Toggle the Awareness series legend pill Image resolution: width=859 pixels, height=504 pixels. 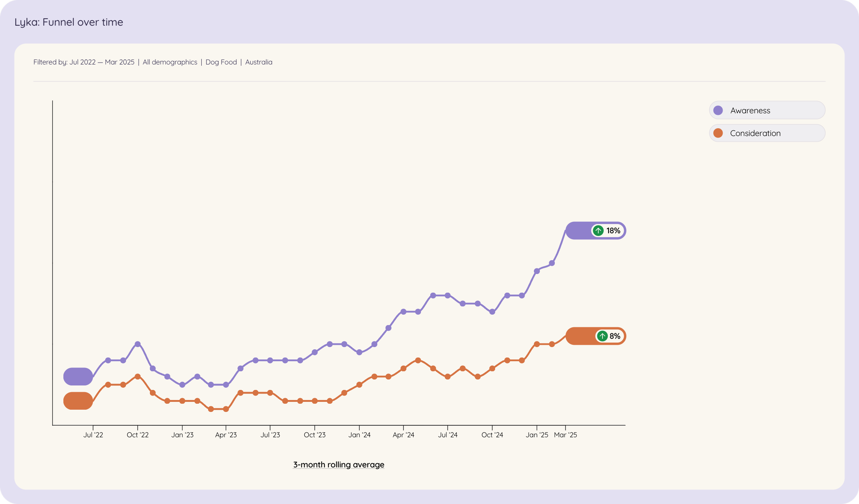(x=767, y=110)
